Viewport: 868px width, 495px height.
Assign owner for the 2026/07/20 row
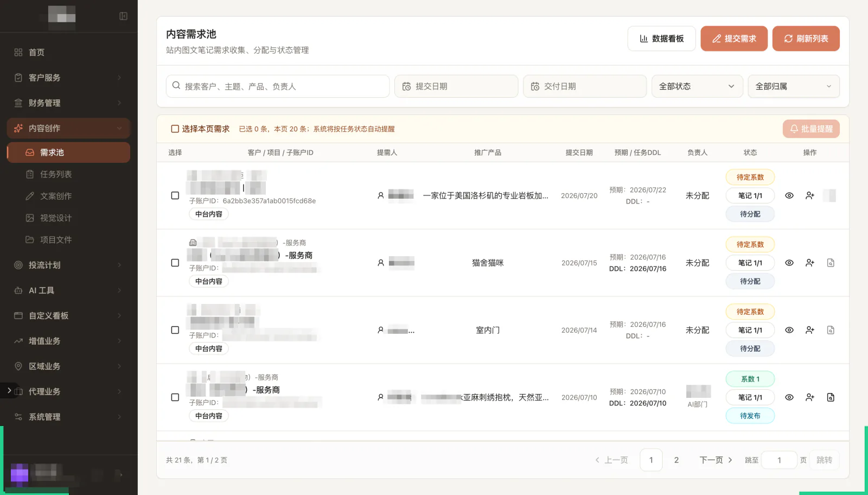click(x=810, y=195)
